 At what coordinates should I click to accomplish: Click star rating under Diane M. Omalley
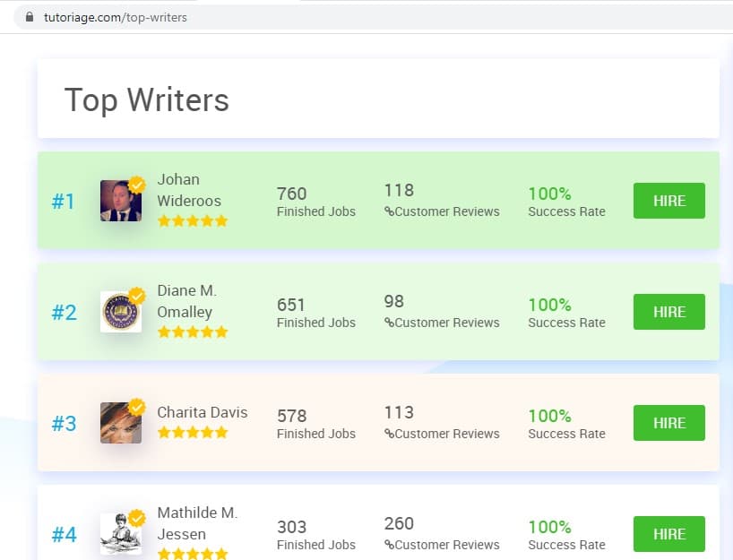pos(193,332)
